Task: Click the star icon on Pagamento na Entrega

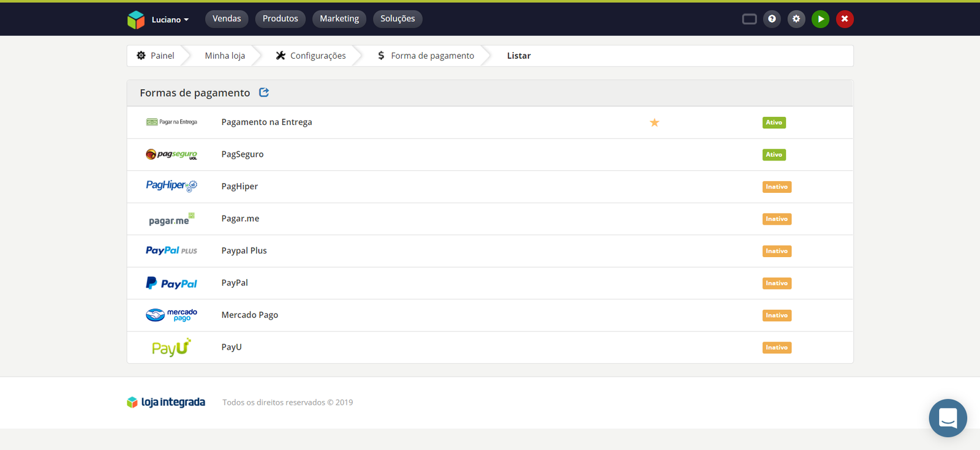Action: point(654,122)
